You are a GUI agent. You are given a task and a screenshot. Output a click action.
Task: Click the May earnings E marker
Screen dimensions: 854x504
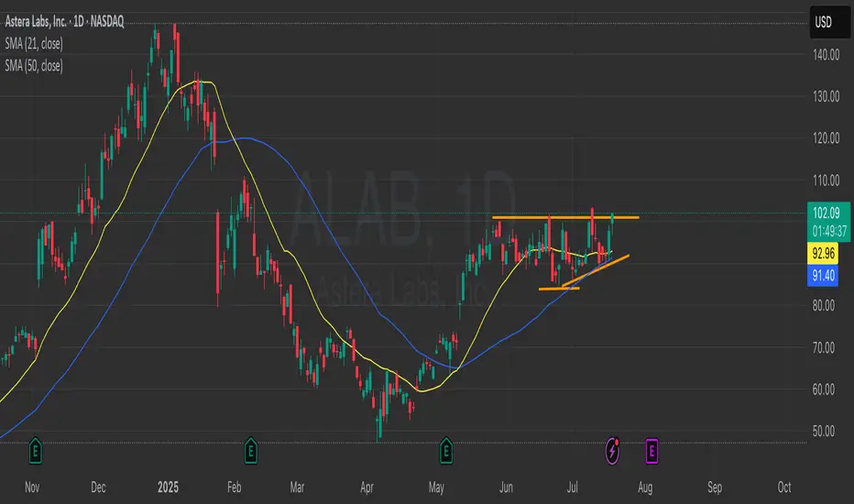(x=446, y=451)
